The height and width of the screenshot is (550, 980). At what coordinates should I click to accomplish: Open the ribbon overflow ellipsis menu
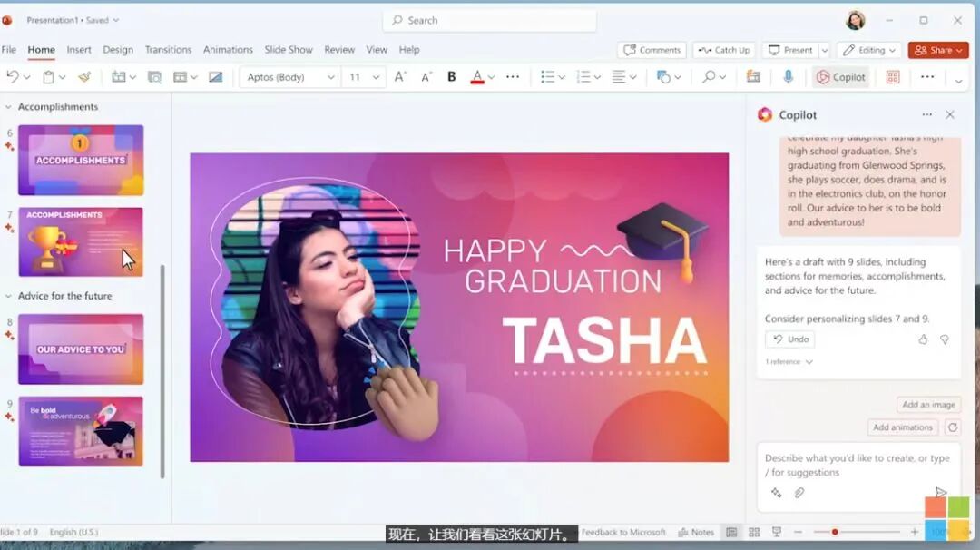[927, 77]
